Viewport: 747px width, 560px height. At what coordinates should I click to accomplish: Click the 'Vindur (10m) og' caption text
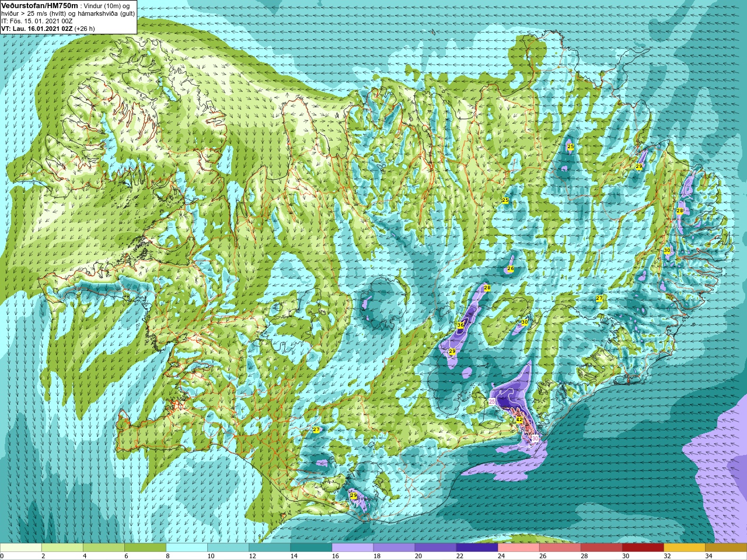107,6
